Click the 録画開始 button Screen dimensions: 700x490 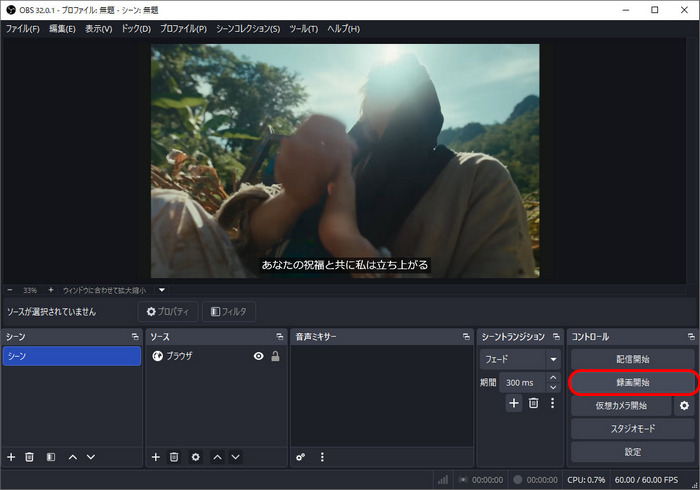coord(633,382)
